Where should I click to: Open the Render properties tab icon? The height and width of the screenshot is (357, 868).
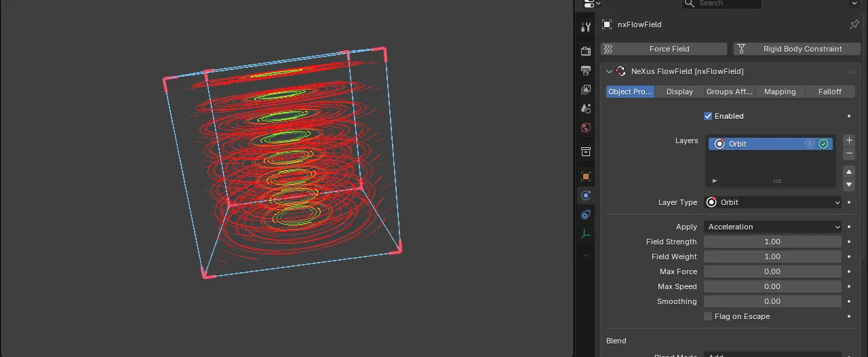[586, 51]
